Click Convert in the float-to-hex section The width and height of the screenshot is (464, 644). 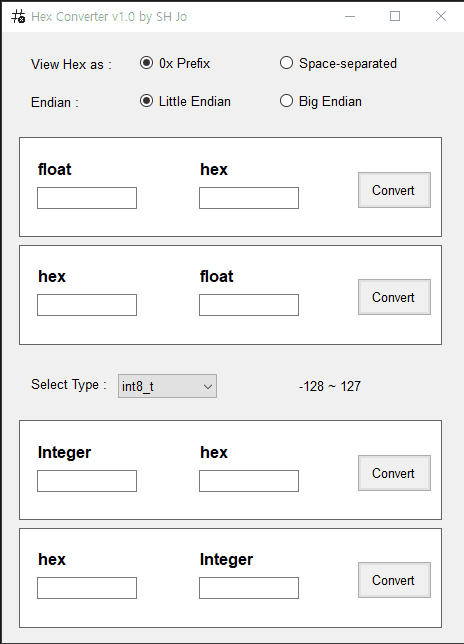tap(394, 190)
